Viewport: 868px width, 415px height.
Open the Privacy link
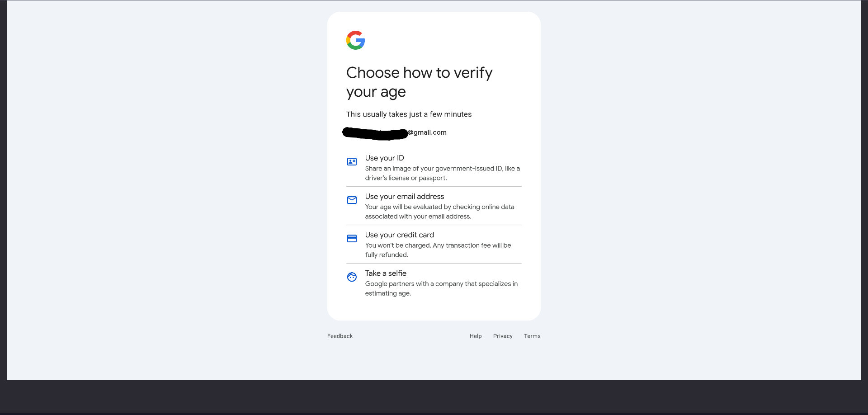click(x=503, y=336)
